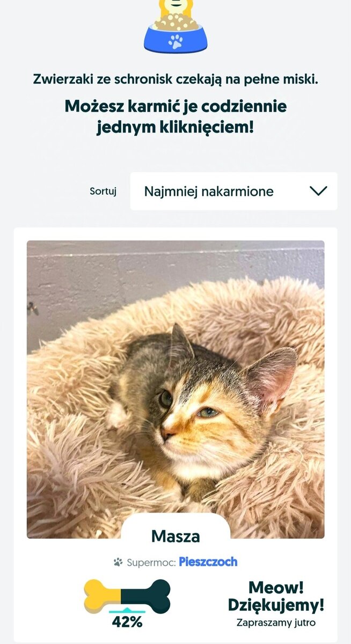Viewport: 351px width, 644px height.
Task: Click the paw icon beside Supermoc
Action: (118, 562)
